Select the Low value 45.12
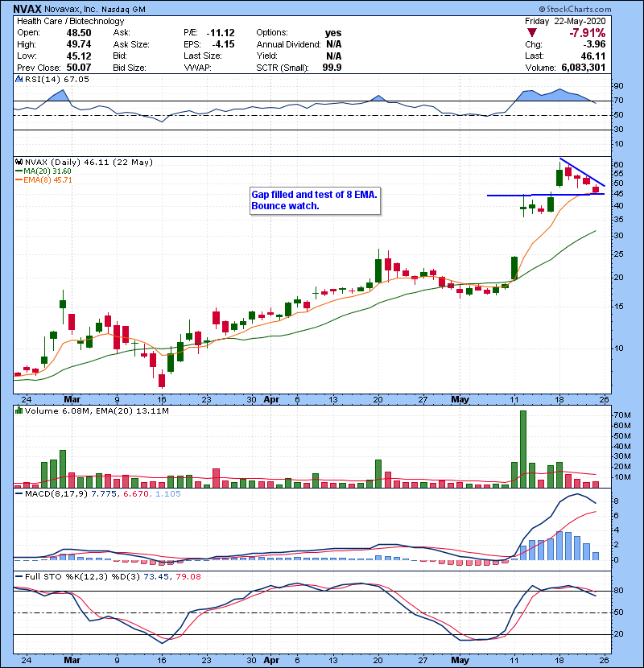The image size is (644, 668). (78, 56)
